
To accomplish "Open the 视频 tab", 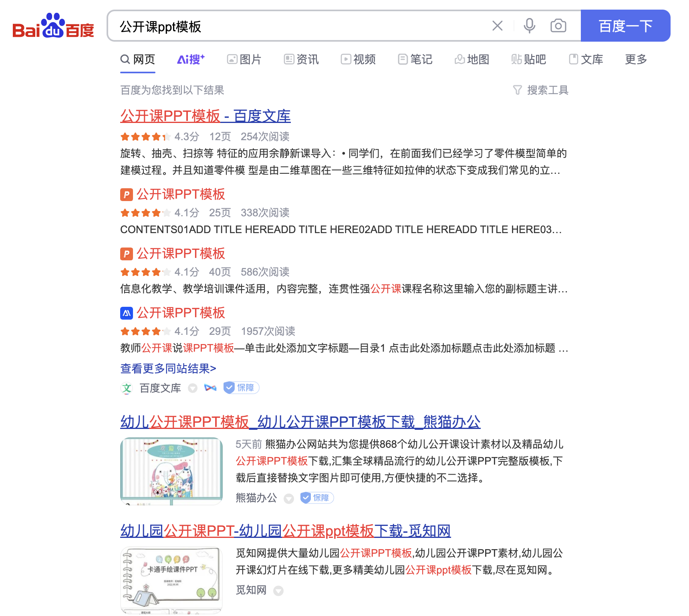I will 358,60.
